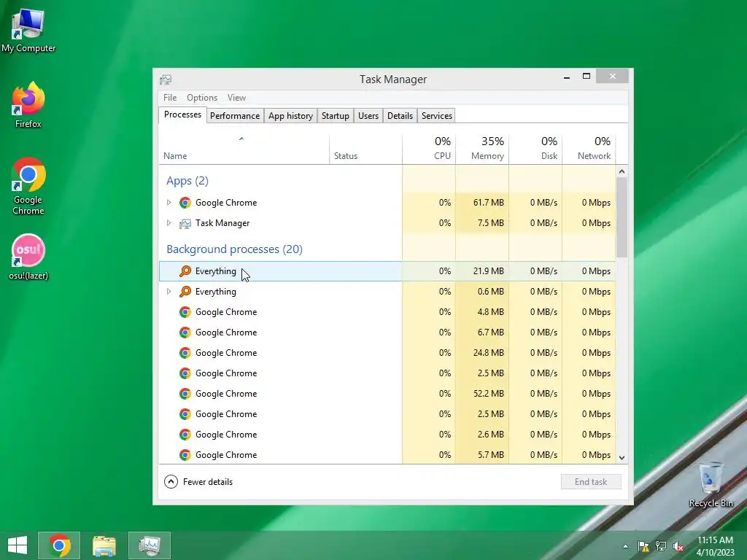747x560 pixels.
Task: Click icon of Everything 21.9 MB process
Action: [185, 271]
